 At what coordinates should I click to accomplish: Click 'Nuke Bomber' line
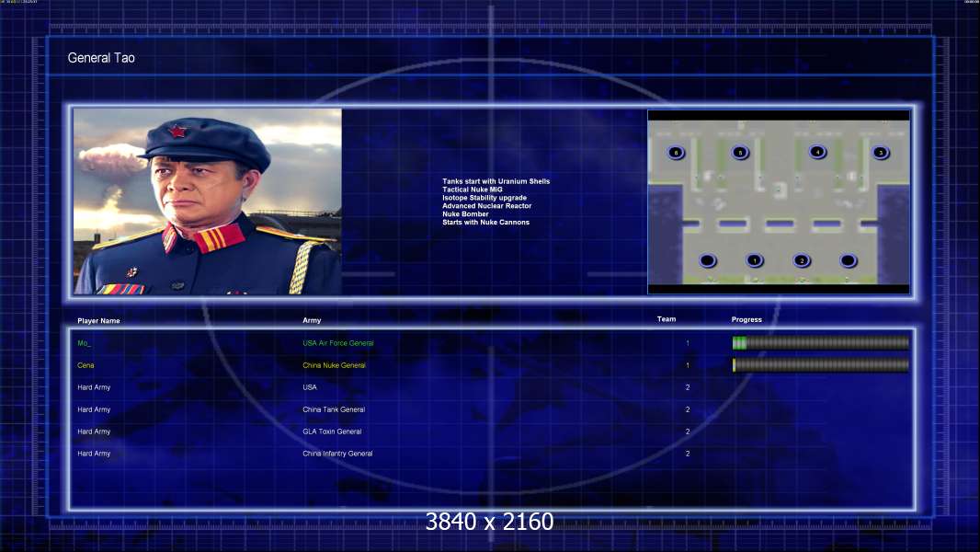point(465,213)
